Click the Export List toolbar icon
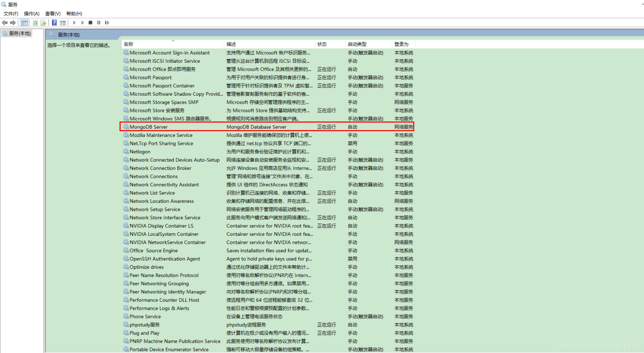 [x=43, y=23]
